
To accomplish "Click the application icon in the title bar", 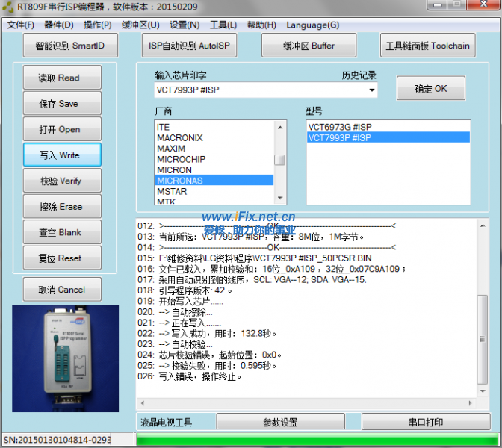I will pos(8,7).
